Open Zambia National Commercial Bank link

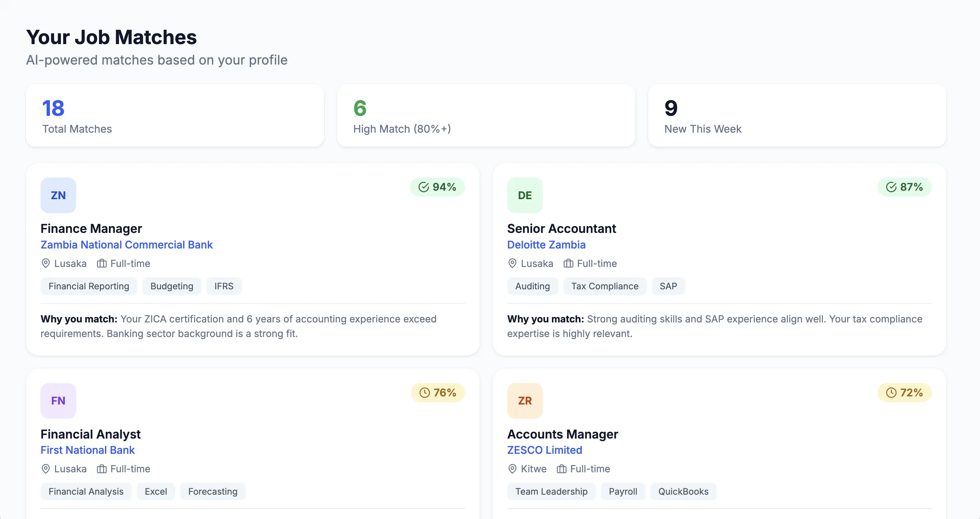pos(126,245)
